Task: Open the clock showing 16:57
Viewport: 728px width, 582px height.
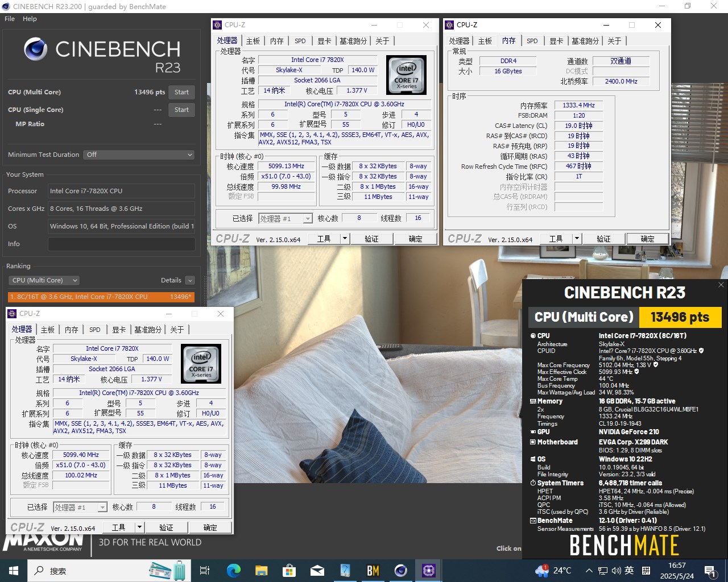Action: (677, 571)
